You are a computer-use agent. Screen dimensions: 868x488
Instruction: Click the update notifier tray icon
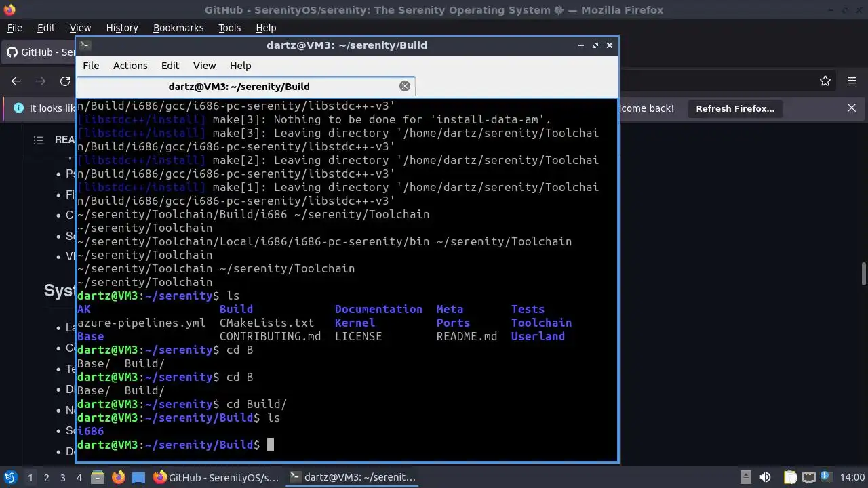[825, 477]
